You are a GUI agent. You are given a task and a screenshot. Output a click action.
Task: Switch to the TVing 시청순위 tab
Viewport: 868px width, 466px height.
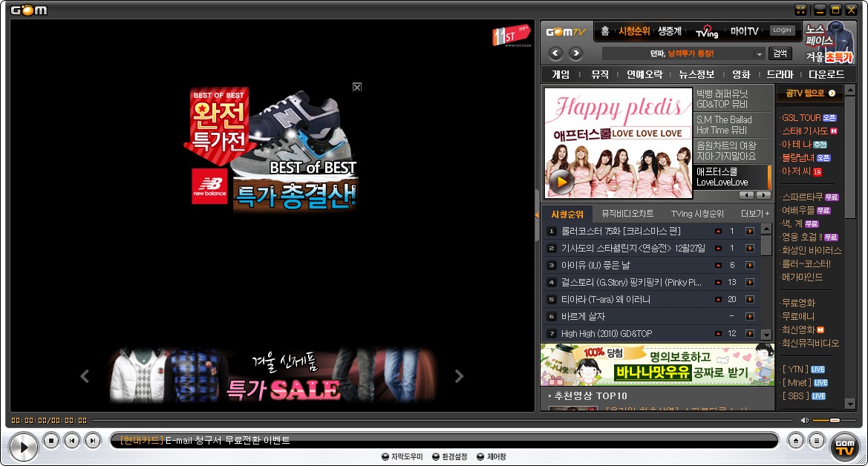pyautogui.click(x=697, y=214)
